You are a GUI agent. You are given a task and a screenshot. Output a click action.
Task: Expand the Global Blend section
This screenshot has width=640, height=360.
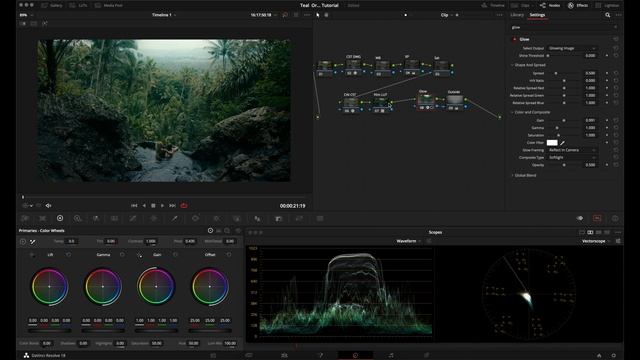click(512, 175)
